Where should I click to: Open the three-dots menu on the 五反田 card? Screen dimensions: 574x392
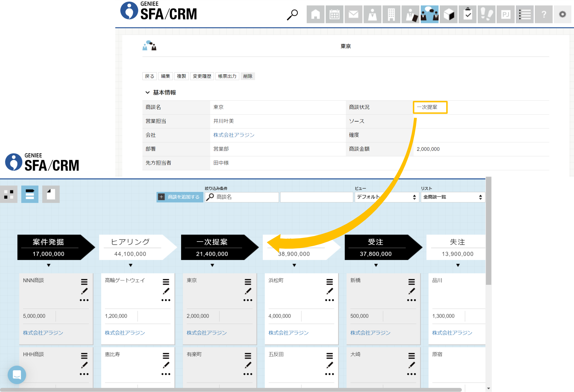click(330, 374)
